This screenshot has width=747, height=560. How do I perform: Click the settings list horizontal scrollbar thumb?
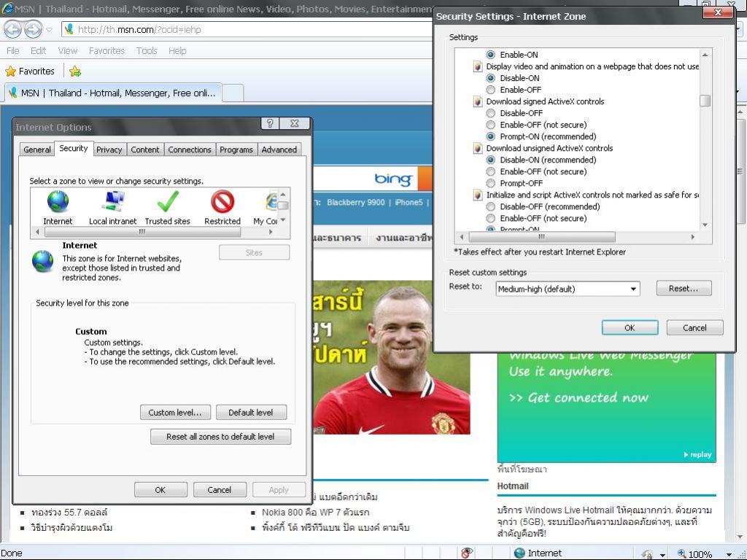coord(542,237)
